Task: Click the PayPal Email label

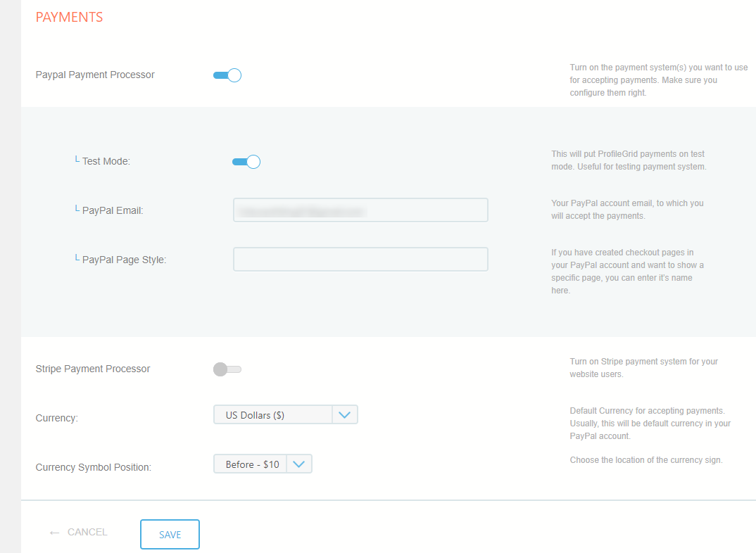Action: coord(113,210)
